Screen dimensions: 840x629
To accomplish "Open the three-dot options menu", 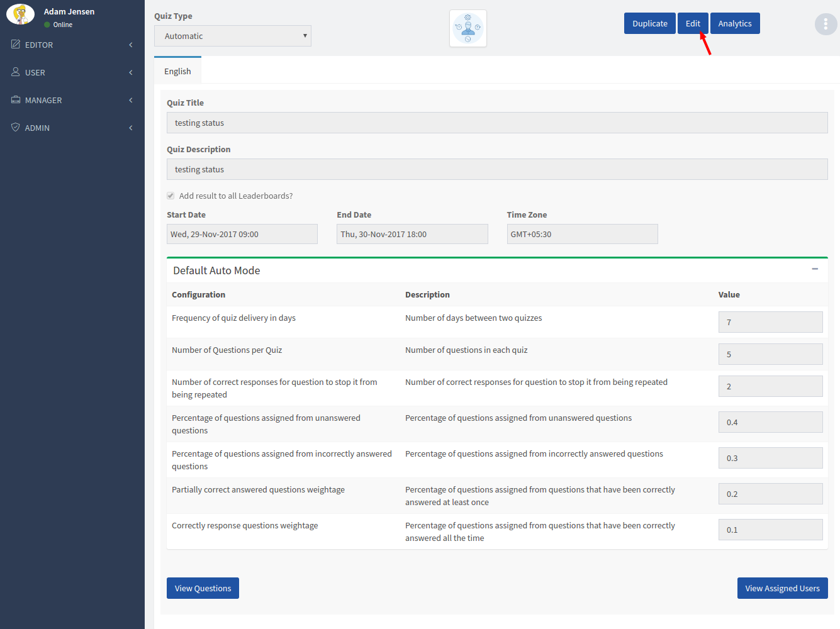I will [826, 24].
